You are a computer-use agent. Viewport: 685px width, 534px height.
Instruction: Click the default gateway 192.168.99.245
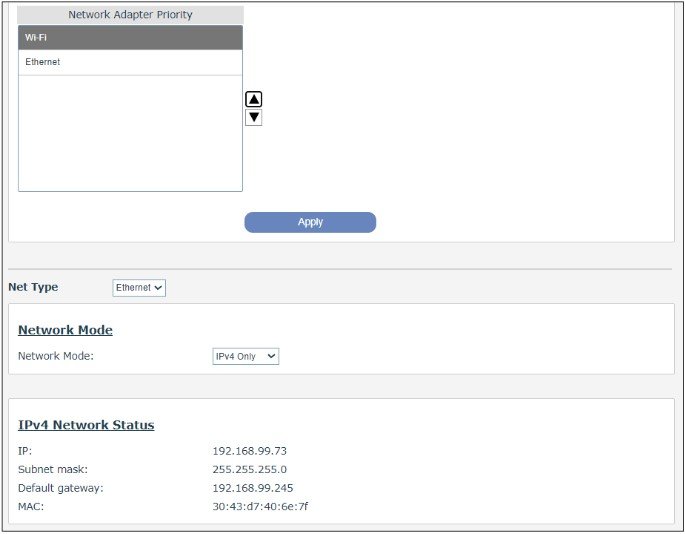pos(253,488)
